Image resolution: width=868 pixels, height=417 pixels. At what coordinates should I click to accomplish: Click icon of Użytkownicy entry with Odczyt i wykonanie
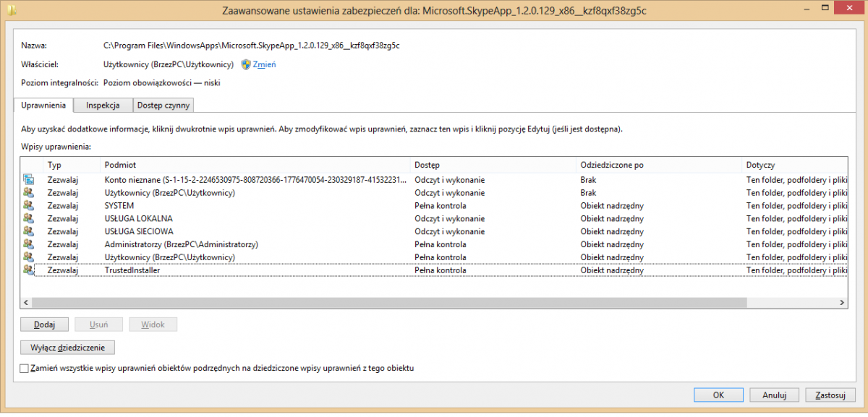pos(28,193)
